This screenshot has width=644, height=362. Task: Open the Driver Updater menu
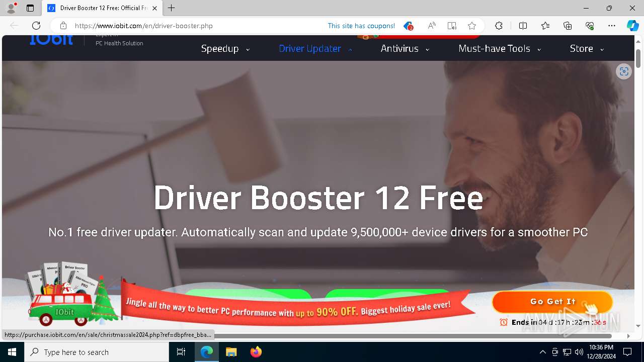point(310,49)
